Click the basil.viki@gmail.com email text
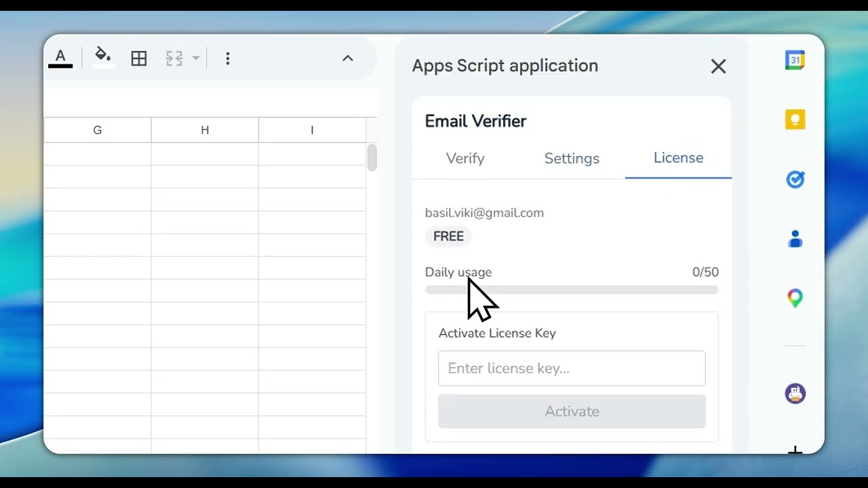 click(x=484, y=213)
